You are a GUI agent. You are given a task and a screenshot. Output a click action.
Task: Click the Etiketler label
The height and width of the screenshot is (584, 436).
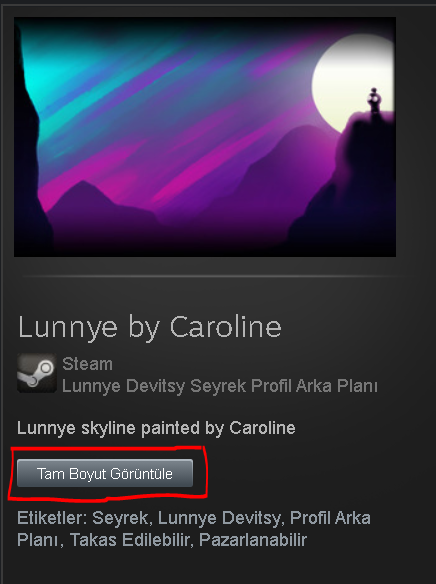(x=52, y=518)
